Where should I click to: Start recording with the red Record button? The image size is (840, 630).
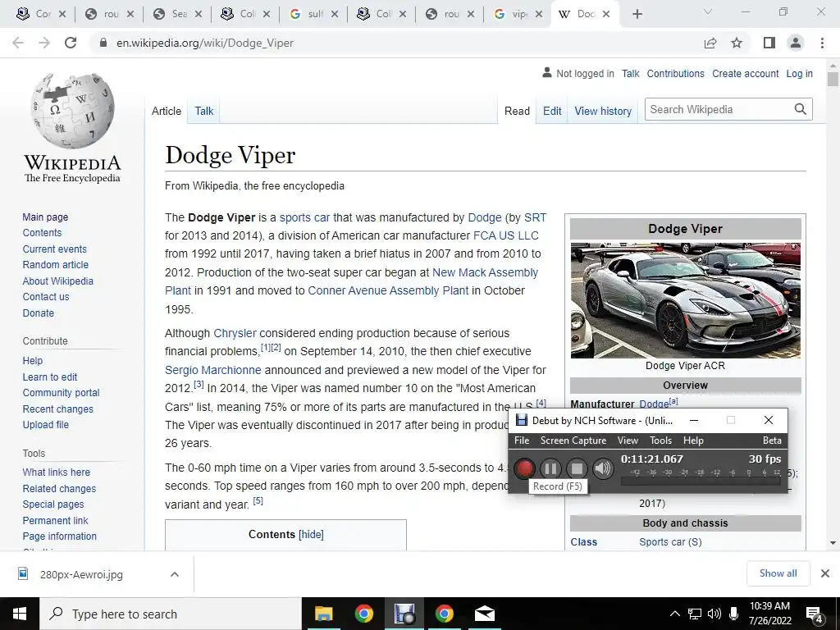point(524,468)
